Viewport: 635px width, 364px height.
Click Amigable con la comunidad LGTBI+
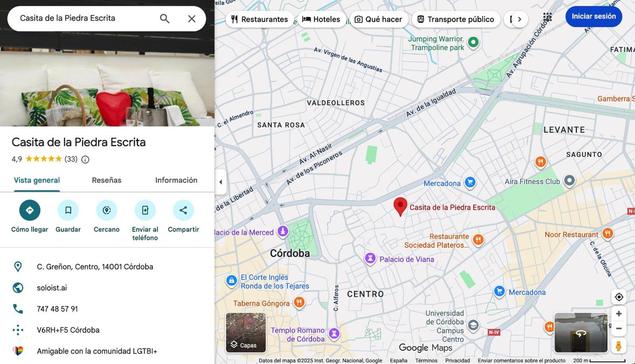coord(97,351)
